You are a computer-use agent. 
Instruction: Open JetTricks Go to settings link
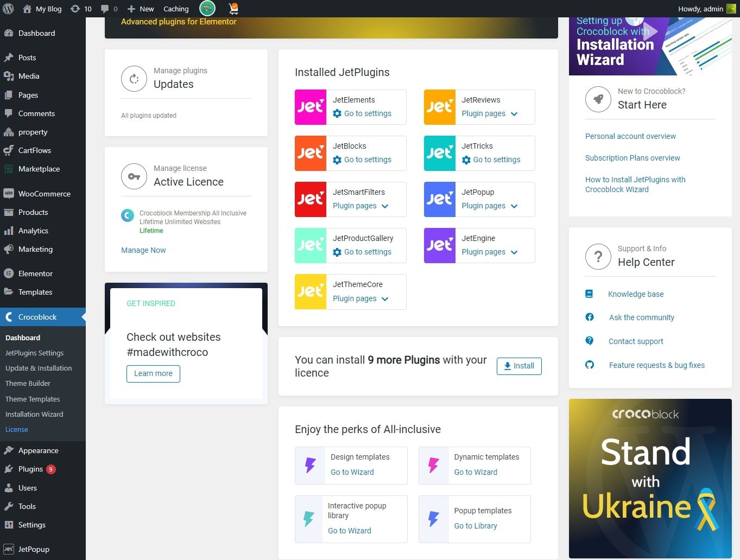point(491,160)
